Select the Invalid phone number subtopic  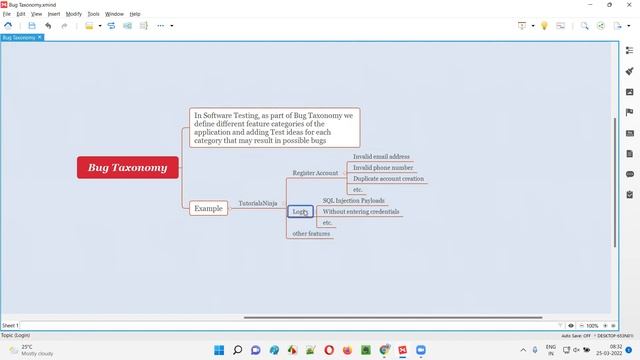pos(383,167)
